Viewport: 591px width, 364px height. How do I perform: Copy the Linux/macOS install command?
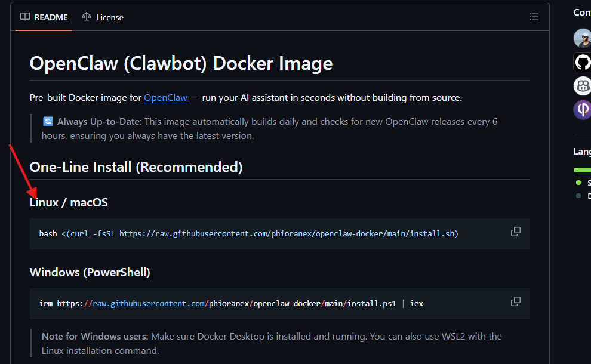[x=515, y=232]
